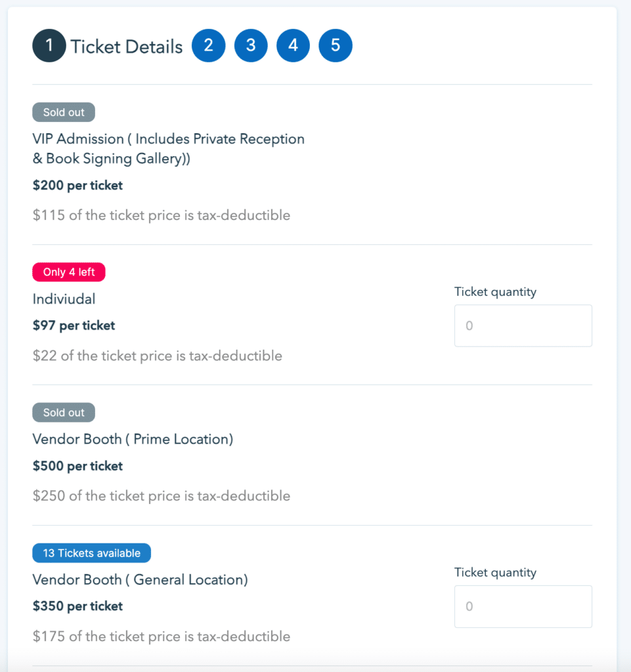The height and width of the screenshot is (672, 631).
Task: Click the $500 per ticket price
Action: (77, 467)
